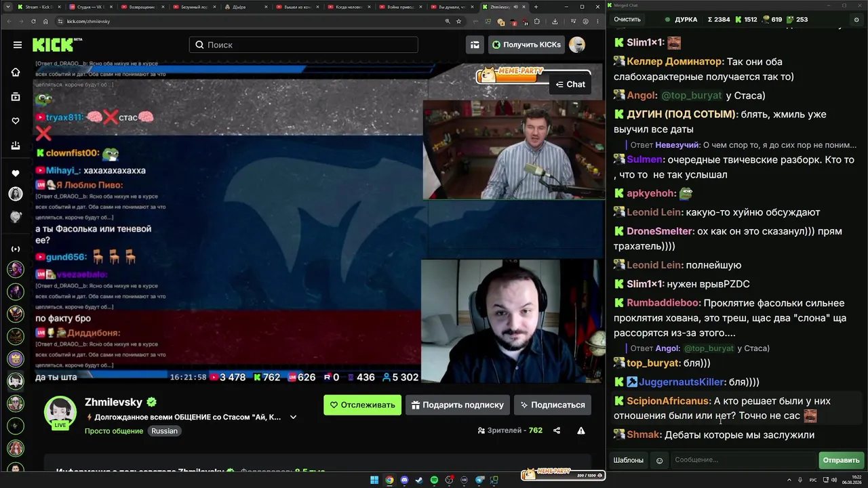The width and height of the screenshot is (868, 488).
Task: Reload the page in Chrome
Action: coord(33,21)
